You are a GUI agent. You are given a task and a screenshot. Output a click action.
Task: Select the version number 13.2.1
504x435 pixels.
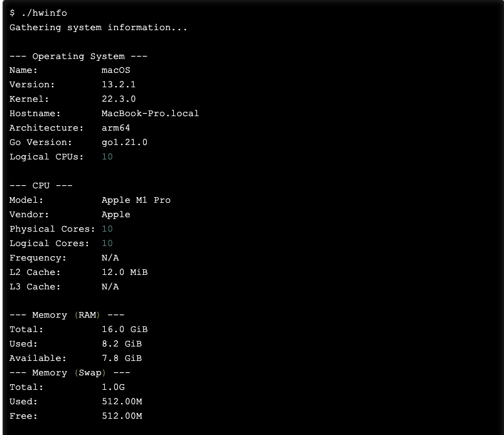pyautogui.click(x=119, y=85)
